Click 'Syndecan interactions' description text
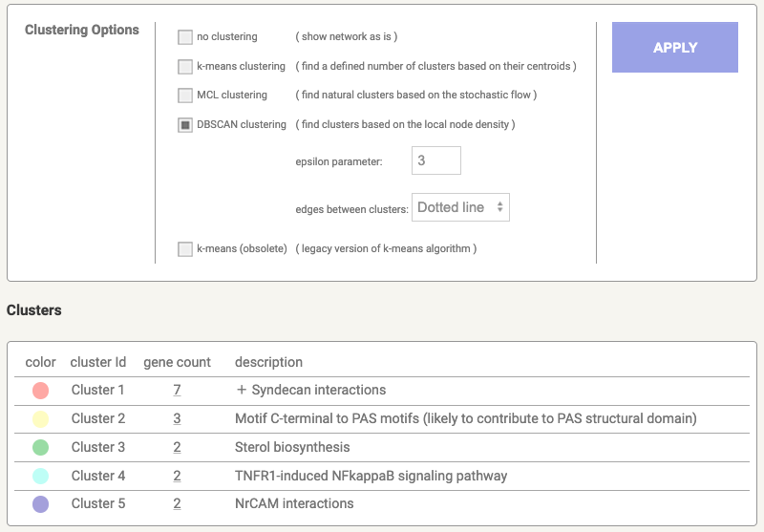The image size is (764, 532). (319, 390)
